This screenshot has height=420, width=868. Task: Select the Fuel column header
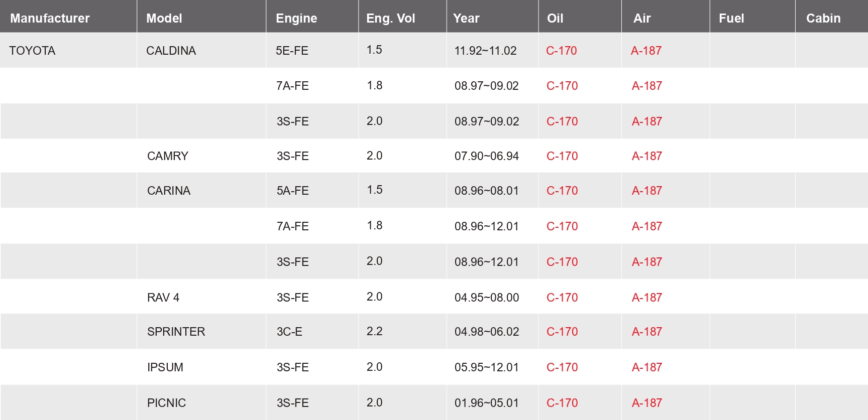pos(731,19)
